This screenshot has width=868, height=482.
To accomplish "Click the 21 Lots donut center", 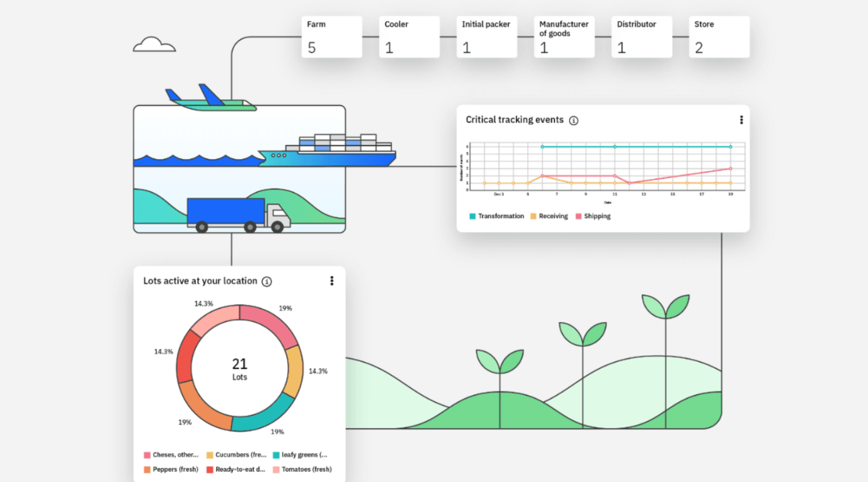I will point(239,369).
